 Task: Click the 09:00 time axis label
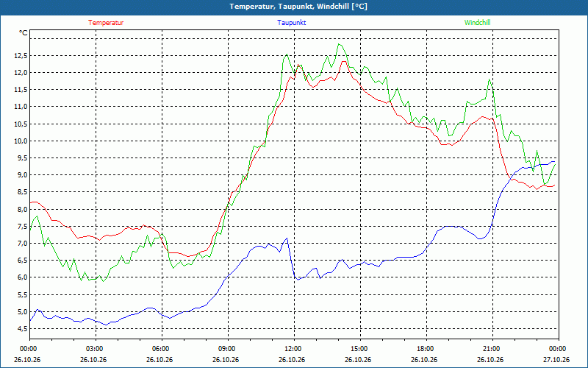tap(228, 349)
